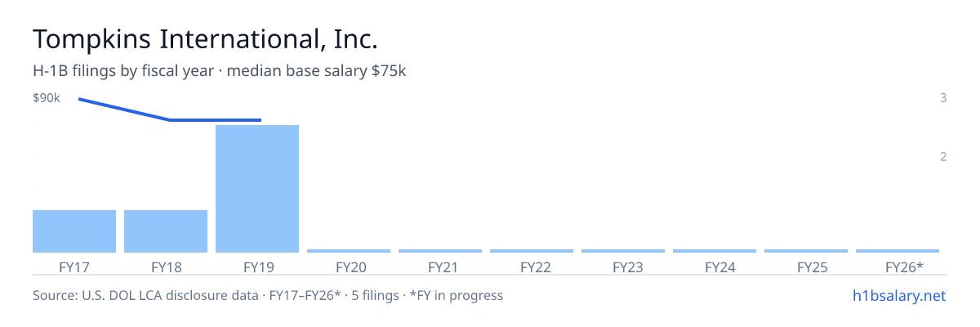Click the median base salary subtitle
This screenshot has height=327, width=980.
(x=317, y=71)
